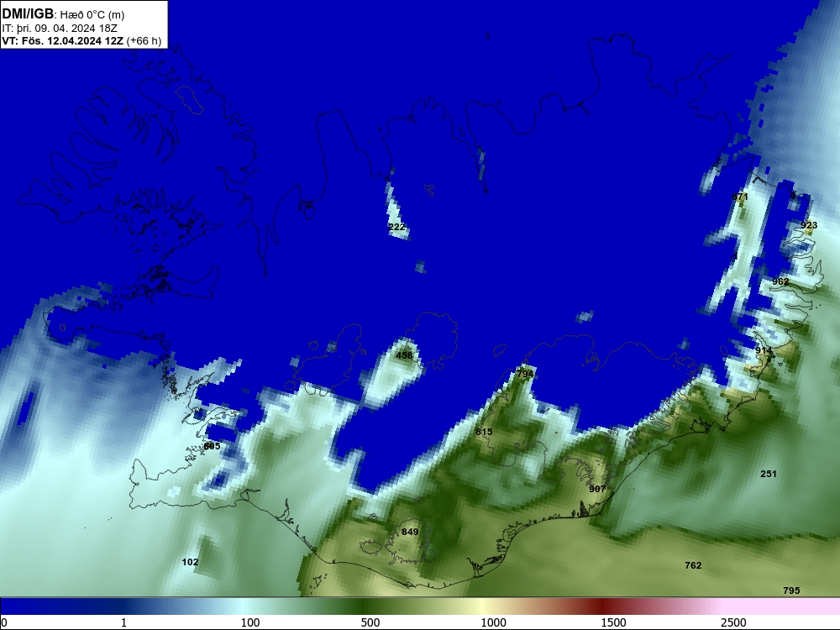The image size is (840, 630).
Task: Click the map value 102
Action: tap(190, 562)
